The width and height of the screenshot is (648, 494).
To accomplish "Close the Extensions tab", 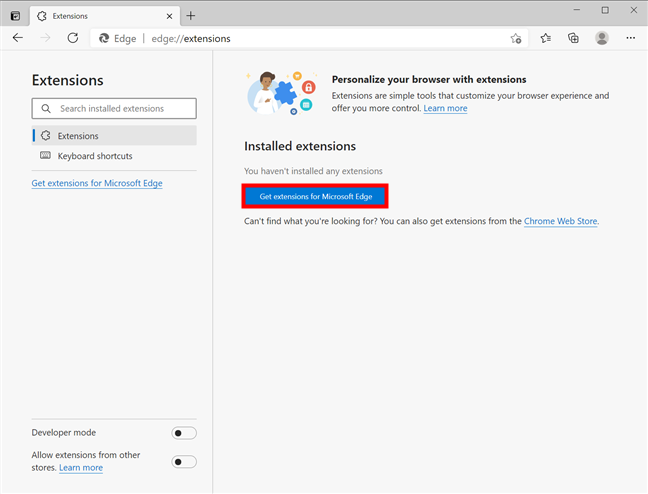I will [169, 16].
